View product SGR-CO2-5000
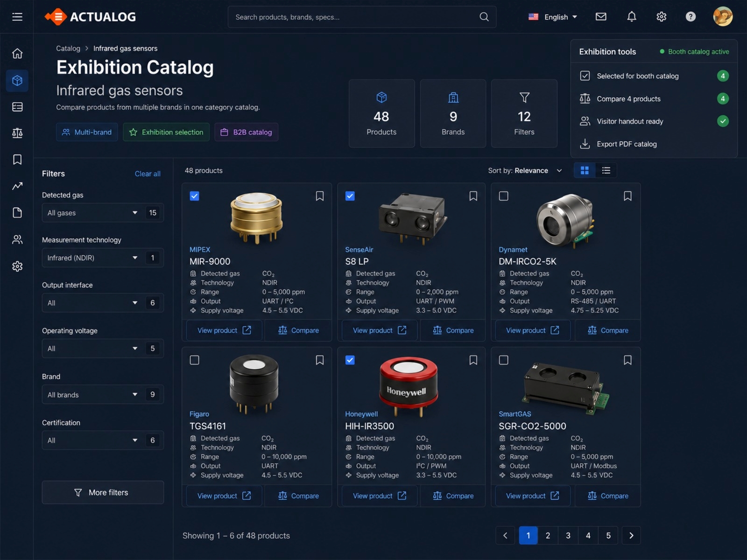This screenshot has width=747, height=560. pos(532,496)
